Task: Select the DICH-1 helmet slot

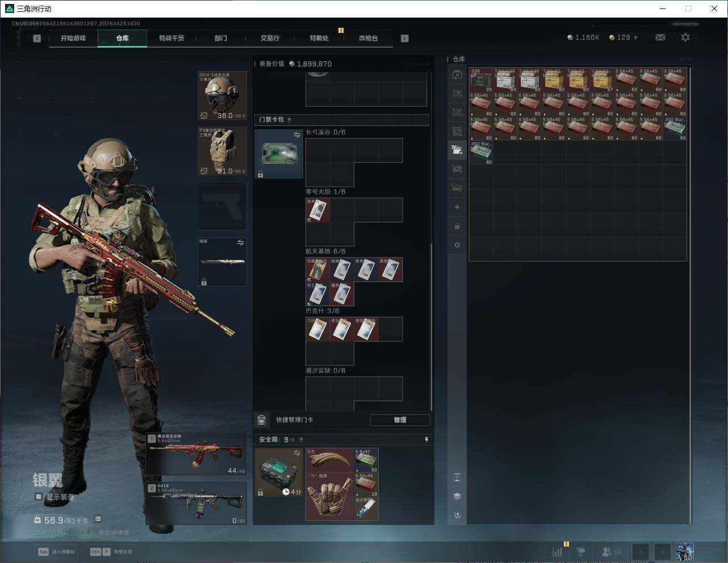Action: 223,95
